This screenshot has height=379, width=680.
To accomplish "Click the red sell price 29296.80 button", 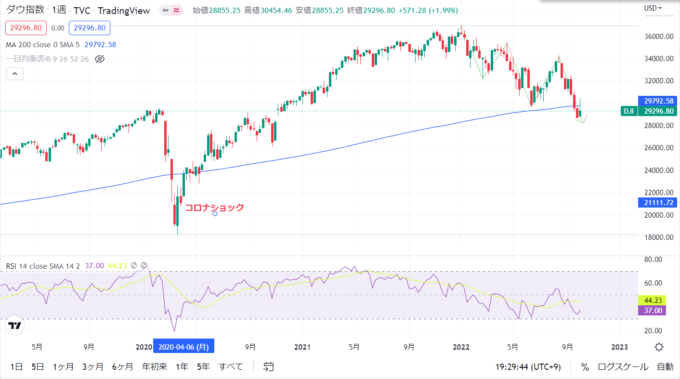I will point(26,28).
